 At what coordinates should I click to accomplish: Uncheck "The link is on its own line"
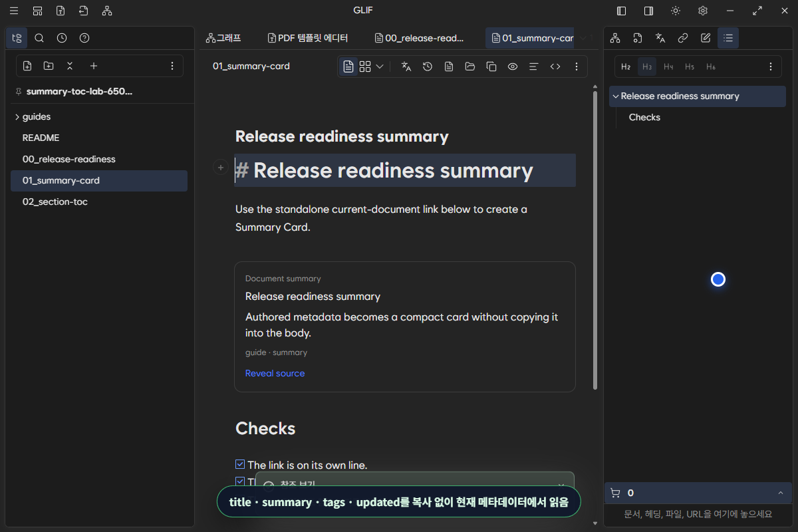click(240, 464)
